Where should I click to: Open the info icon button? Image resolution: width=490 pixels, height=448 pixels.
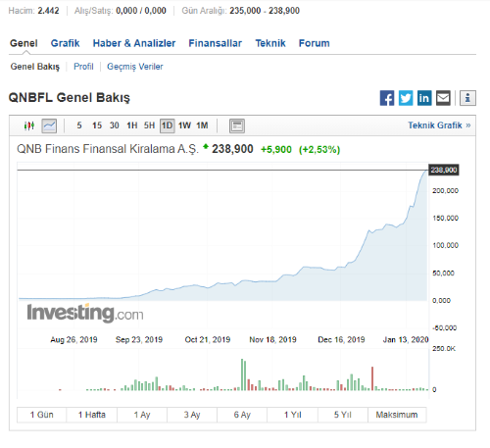click(x=467, y=98)
